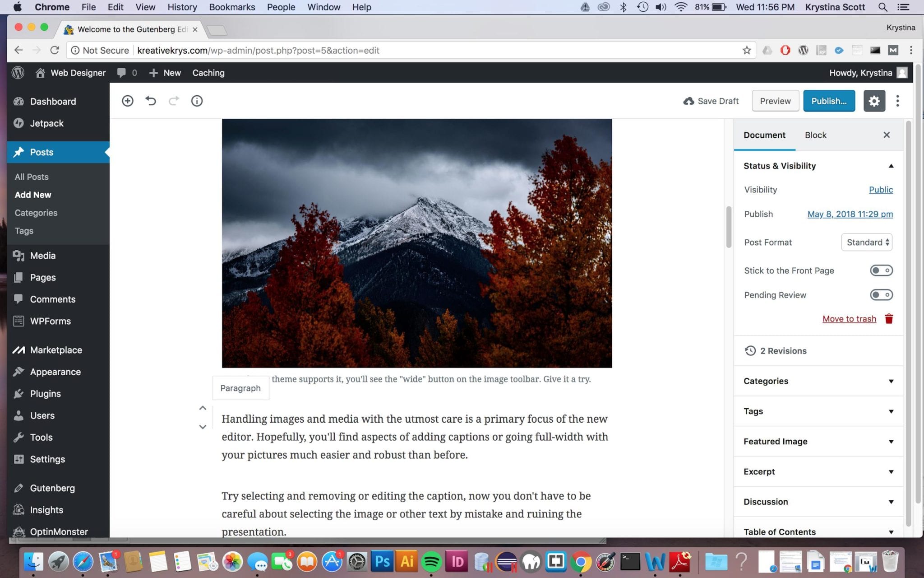This screenshot has width=924, height=578.
Task: Turn on Pending Review toggle
Action: (x=881, y=295)
